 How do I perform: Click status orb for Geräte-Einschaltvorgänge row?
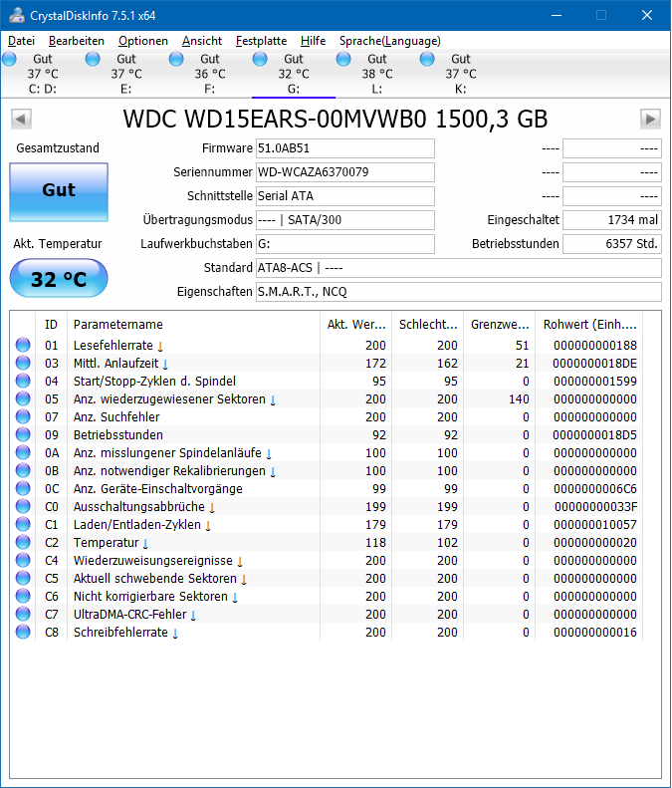click(x=23, y=488)
